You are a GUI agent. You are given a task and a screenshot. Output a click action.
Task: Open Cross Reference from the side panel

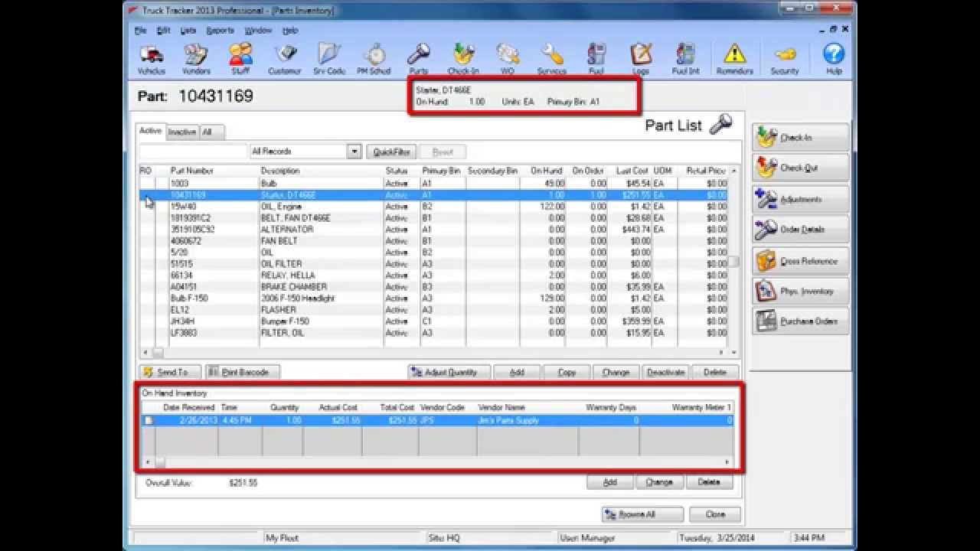pyautogui.click(x=801, y=260)
